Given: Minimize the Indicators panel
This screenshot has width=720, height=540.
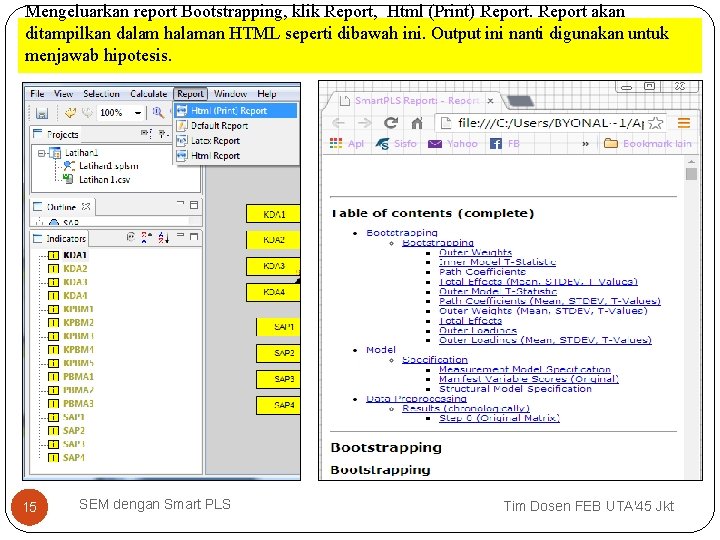Looking at the screenshot, I should click(180, 236).
